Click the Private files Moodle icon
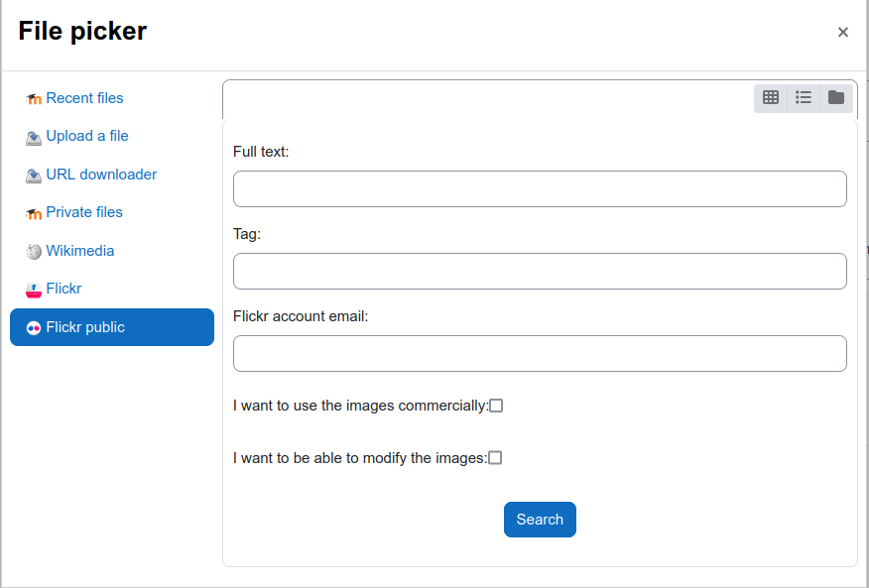 [34, 213]
